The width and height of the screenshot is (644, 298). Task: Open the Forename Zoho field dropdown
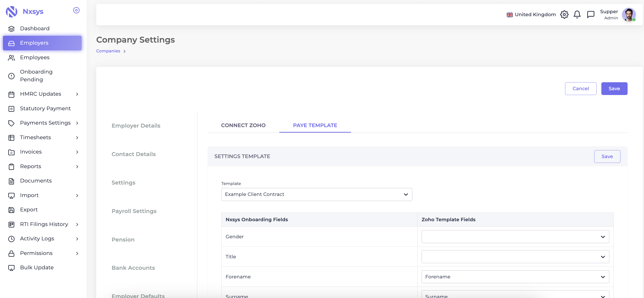515,277
